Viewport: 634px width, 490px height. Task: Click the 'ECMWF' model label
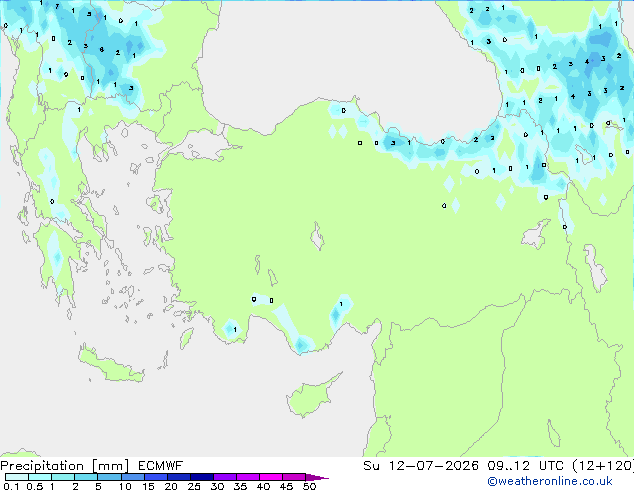161,466
